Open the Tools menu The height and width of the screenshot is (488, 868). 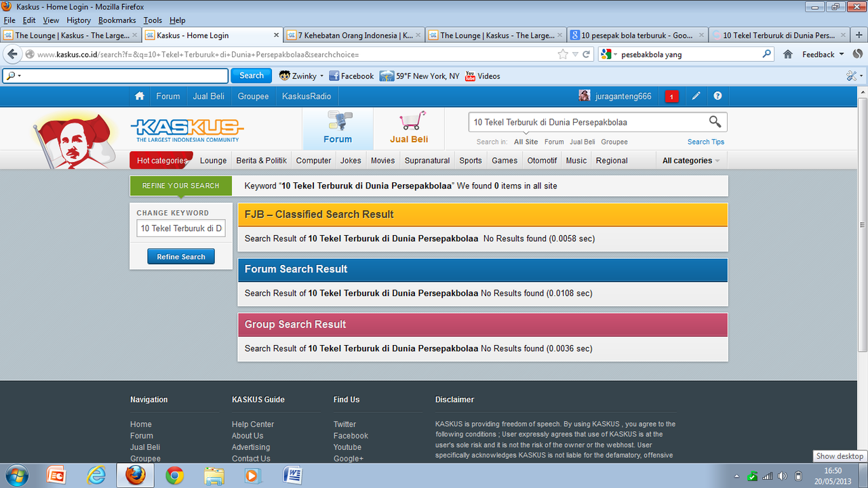coord(153,20)
